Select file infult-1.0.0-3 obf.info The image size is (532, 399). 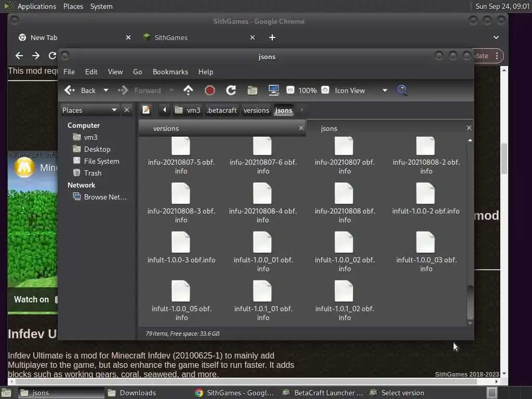181,249
